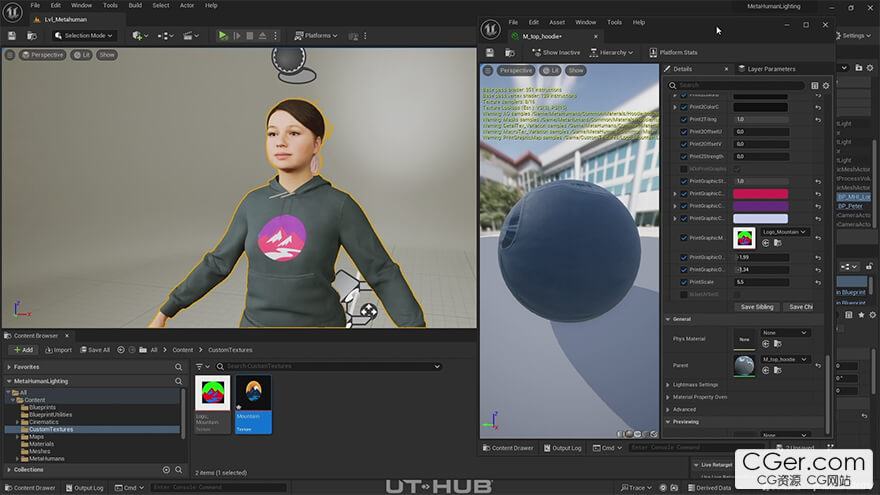This screenshot has height=495, width=880.
Task: Reset PrintScale value to default arrow
Action: (818, 282)
